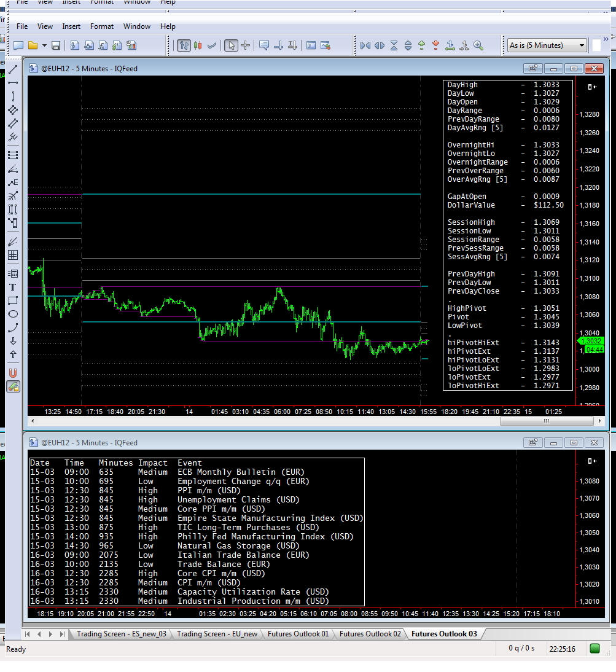Go to last workspace tab arrow
616x672 pixels.
coord(62,634)
